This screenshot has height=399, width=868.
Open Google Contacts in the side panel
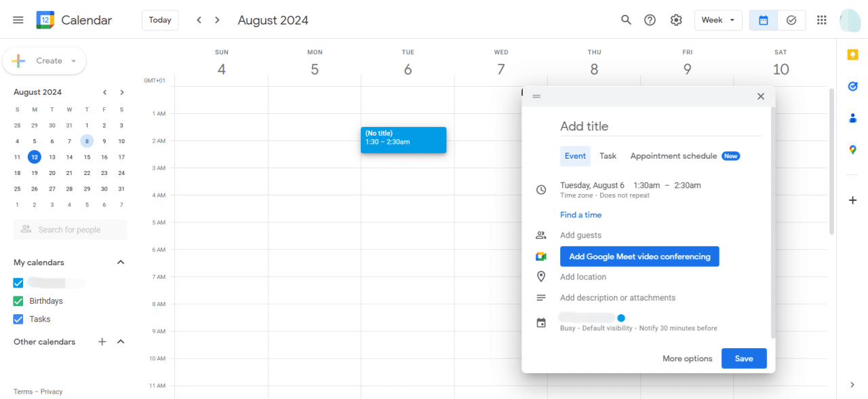852,118
